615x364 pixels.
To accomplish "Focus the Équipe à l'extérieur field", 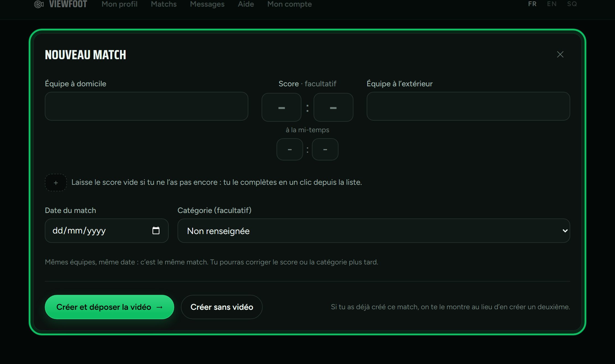I will click(468, 106).
